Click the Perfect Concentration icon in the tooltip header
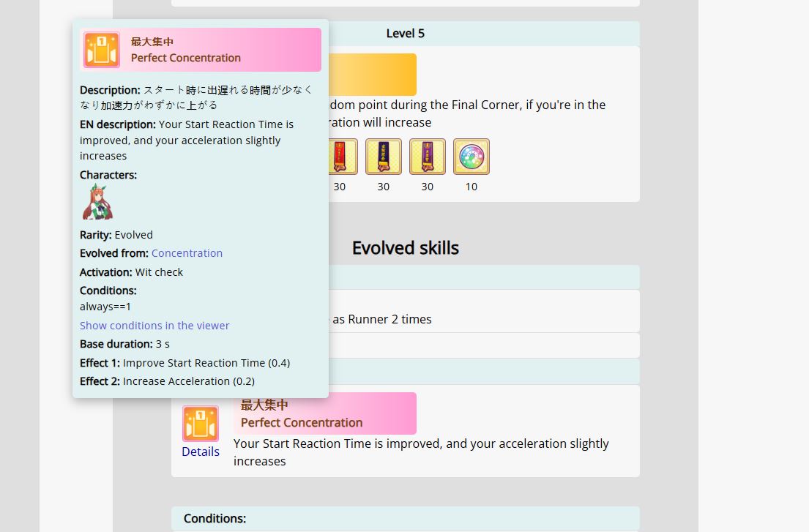 (102, 50)
